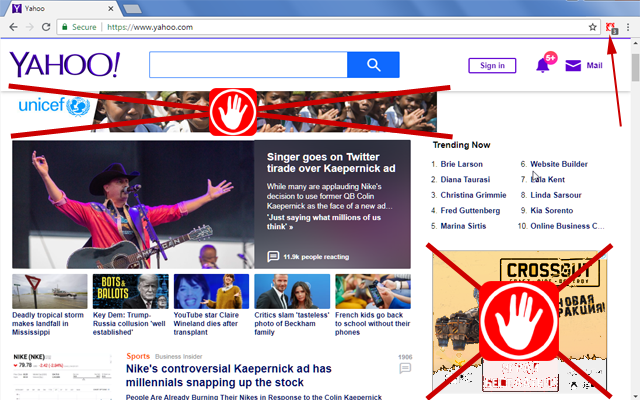Click the scrollbar up arrow
The width and height of the screenshot is (640, 400).
[x=636, y=43]
